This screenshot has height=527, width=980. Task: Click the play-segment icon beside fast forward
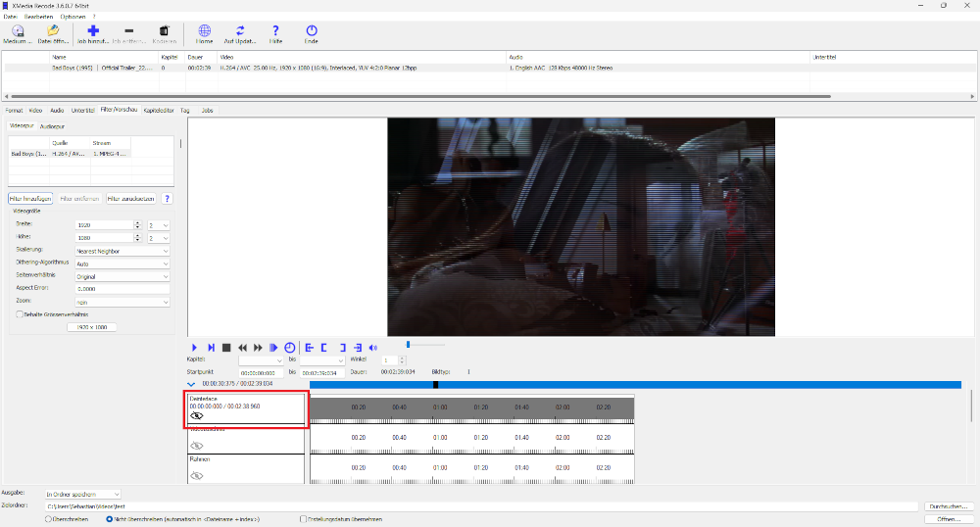point(273,348)
